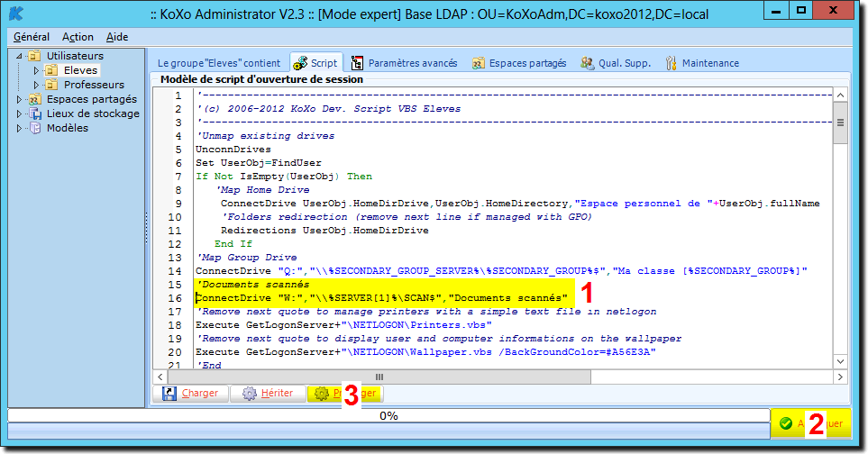Click line number 9 in gutter
Image resolution: width=868 pixels, height=454 pixels.
(178, 204)
